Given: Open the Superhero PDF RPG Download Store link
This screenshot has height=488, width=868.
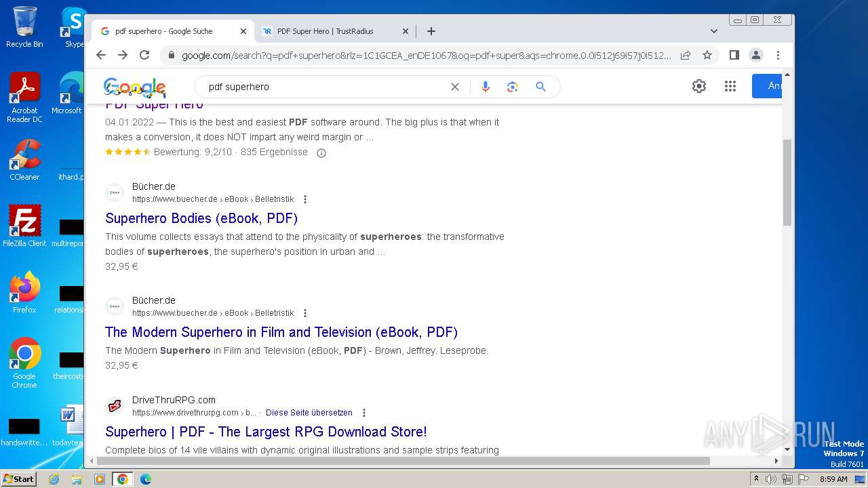Looking at the screenshot, I should pyautogui.click(x=266, y=432).
